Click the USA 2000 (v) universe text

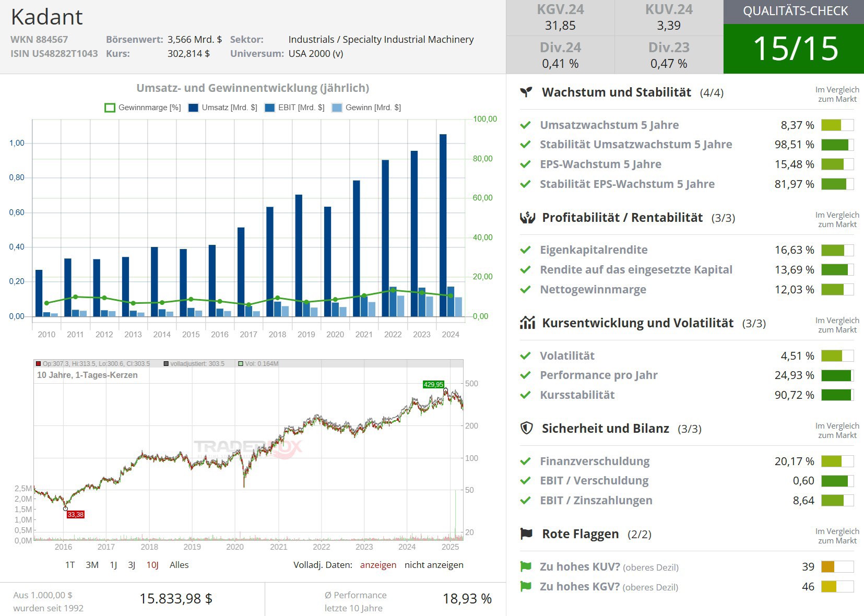click(316, 54)
